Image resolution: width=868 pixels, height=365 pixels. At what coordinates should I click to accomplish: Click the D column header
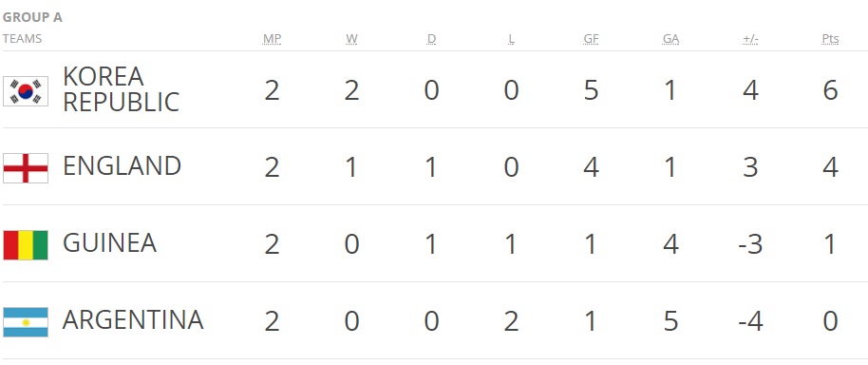[x=431, y=39]
